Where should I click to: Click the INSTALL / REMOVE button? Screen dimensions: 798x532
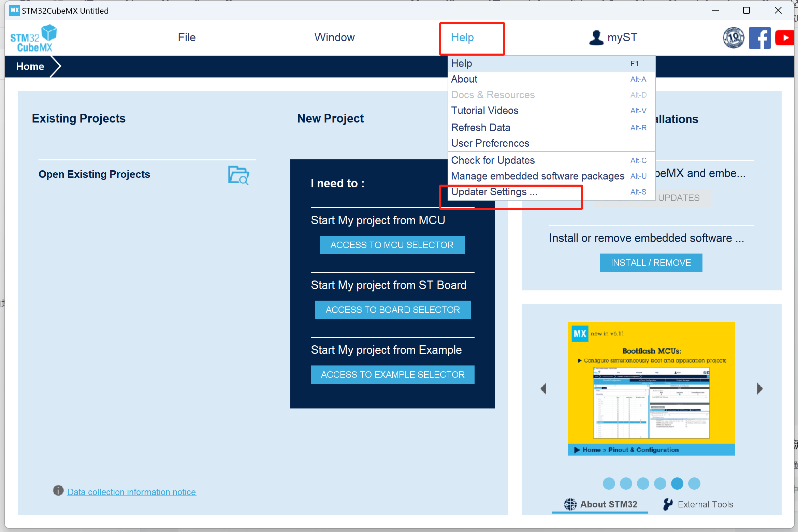651,262
